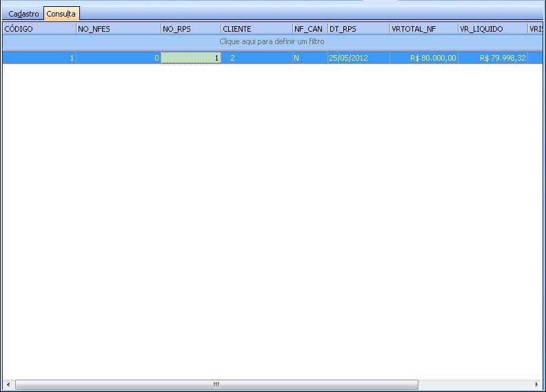The height and width of the screenshot is (392, 546).
Task: Click the horizontal scrollbar left arrow
Action: [8, 384]
